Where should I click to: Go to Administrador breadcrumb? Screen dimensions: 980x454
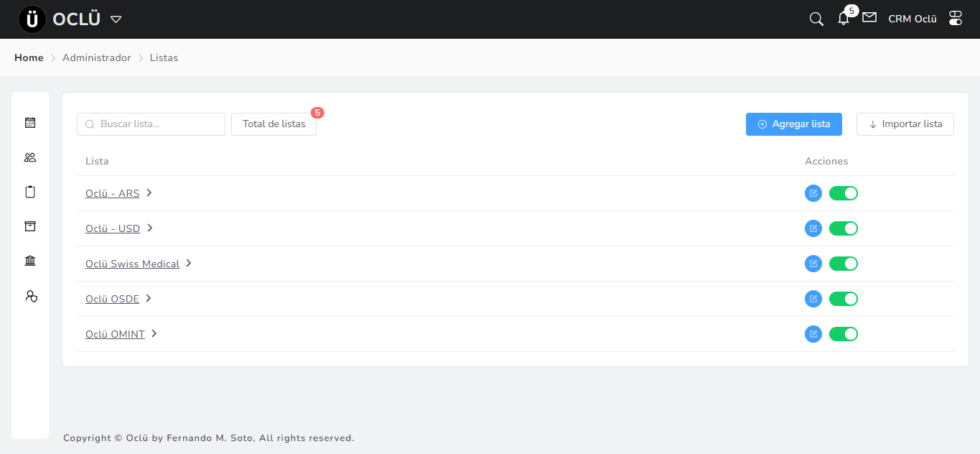[x=97, y=57]
